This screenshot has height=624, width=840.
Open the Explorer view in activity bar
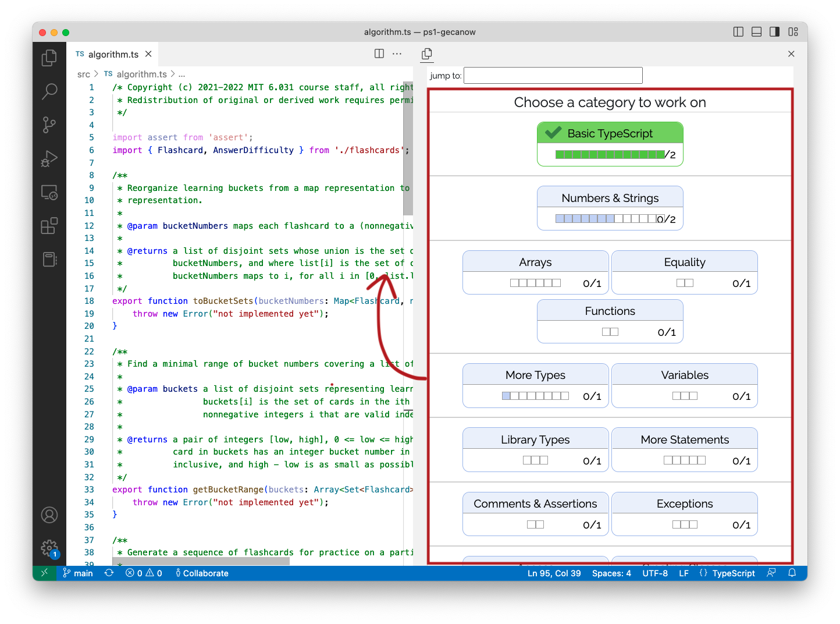pyautogui.click(x=49, y=58)
